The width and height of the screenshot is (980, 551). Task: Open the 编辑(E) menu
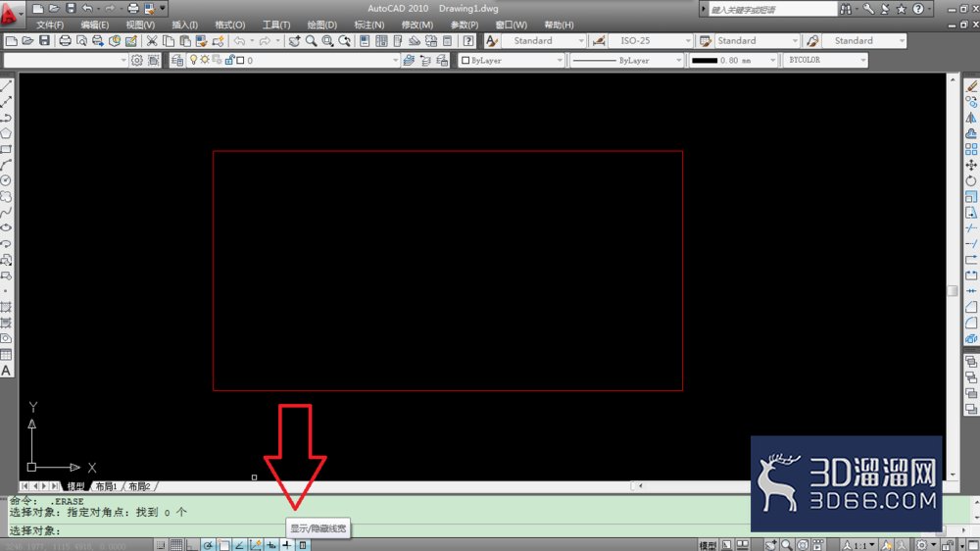[x=95, y=25]
